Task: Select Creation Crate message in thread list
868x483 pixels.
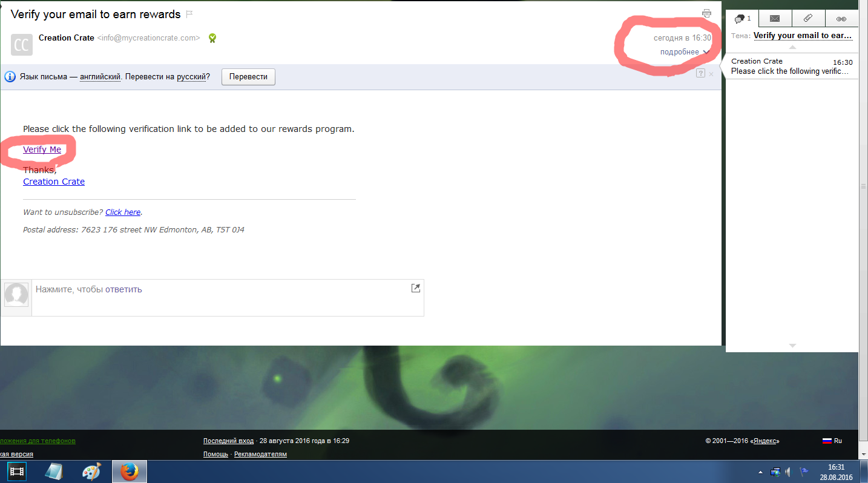Action: 792,66
